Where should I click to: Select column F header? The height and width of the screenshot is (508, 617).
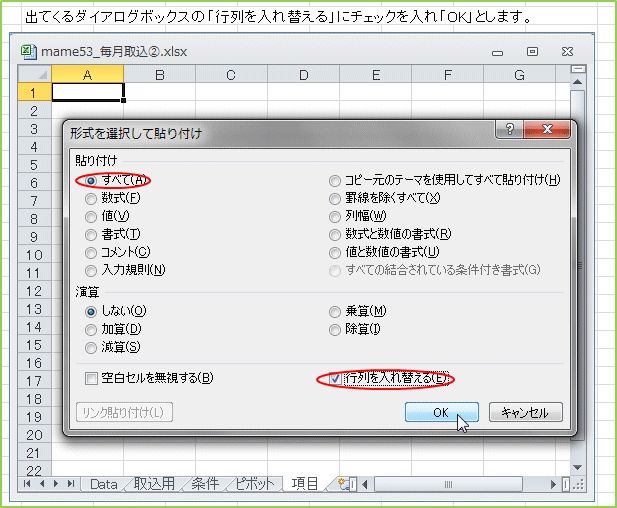tap(447, 74)
